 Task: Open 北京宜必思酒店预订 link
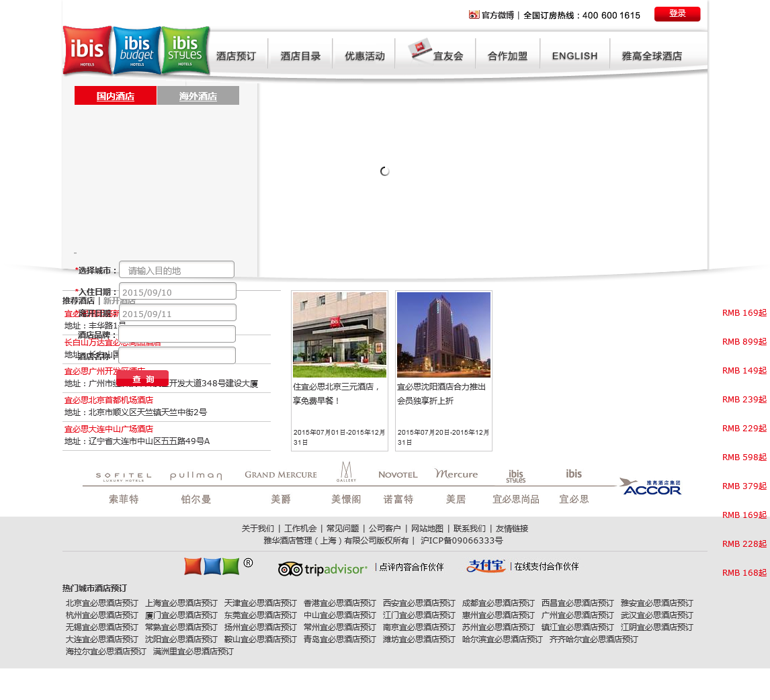(x=102, y=603)
